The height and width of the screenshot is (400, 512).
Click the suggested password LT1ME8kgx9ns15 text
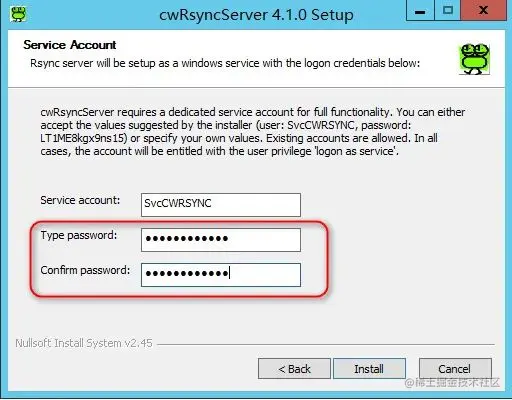coord(84,138)
